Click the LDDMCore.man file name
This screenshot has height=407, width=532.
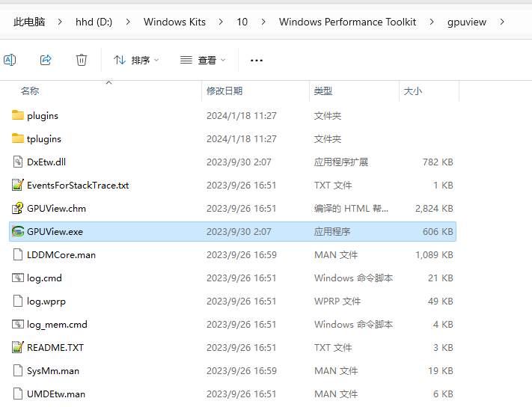pos(61,254)
